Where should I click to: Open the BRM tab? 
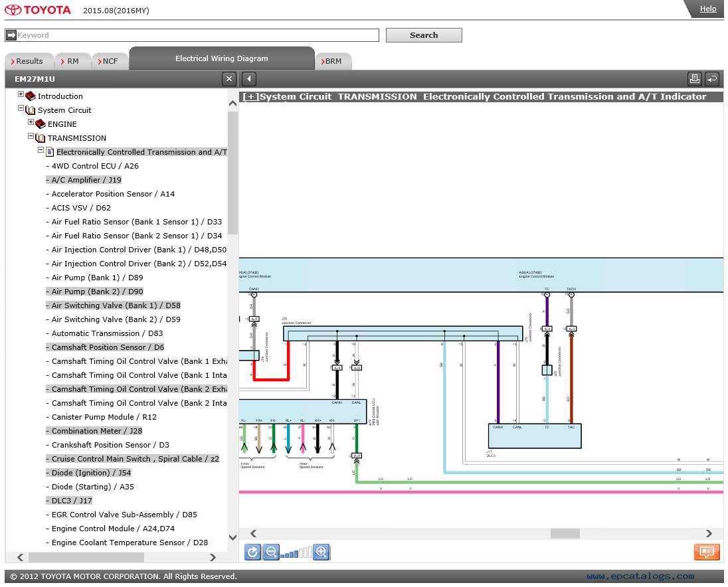click(x=333, y=61)
